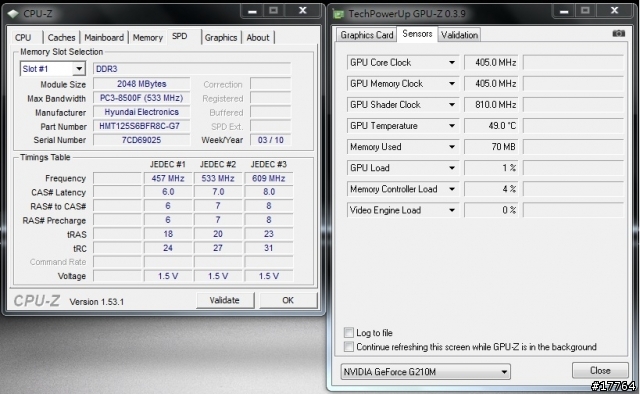Image resolution: width=640 pixels, height=394 pixels.
Task: Click the GPU Temperature value 49.0 °C
Action: 491,126
